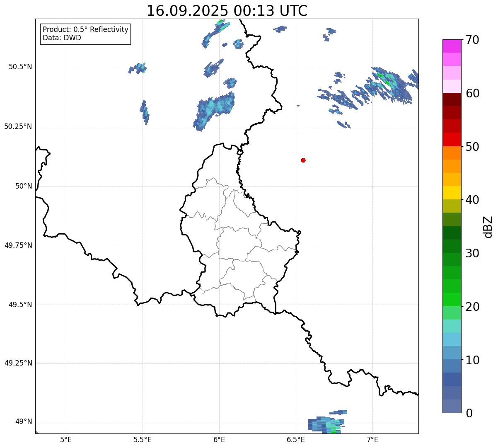Pick the dark maroon swatch below 60

coord(452,99)
